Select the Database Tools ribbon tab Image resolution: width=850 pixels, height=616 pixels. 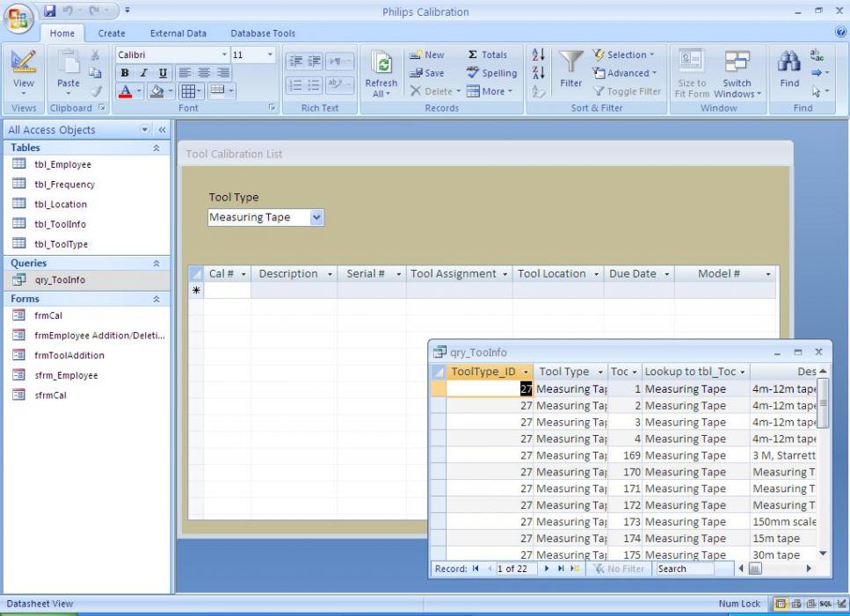(263, 33)
